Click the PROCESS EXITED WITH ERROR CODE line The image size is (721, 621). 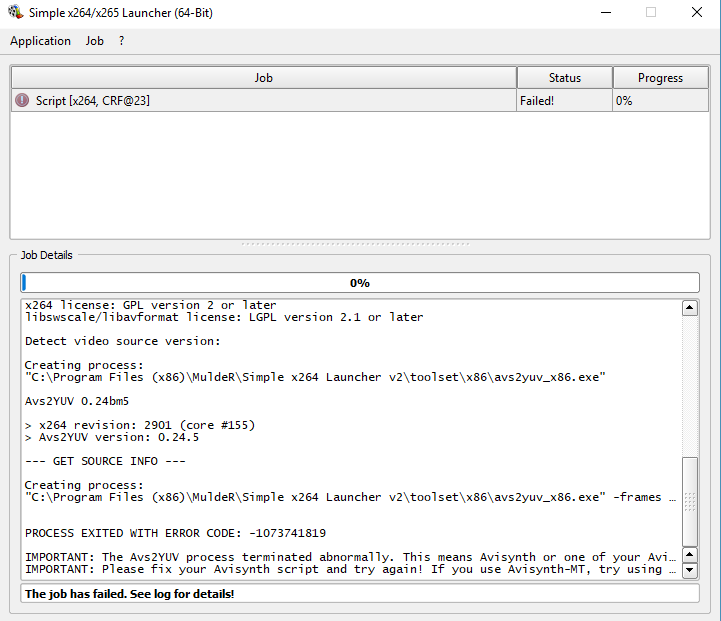pyautogui.click(x=175, y=533)
